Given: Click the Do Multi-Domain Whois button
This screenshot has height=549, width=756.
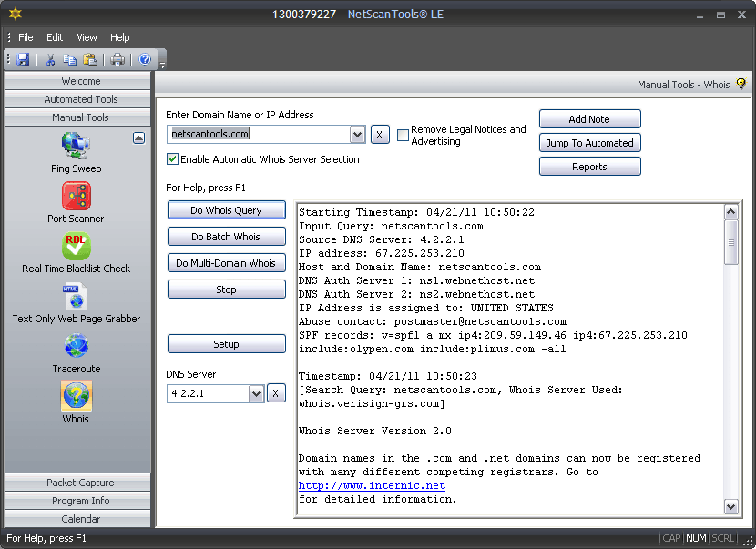Looking at the screenshot, I should tap(226, 263).
